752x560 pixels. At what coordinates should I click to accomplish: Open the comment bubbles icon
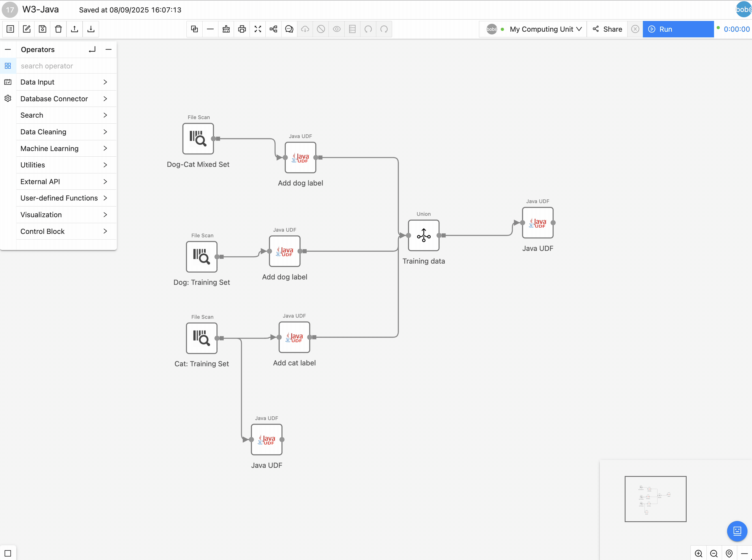tap(289, 29)
